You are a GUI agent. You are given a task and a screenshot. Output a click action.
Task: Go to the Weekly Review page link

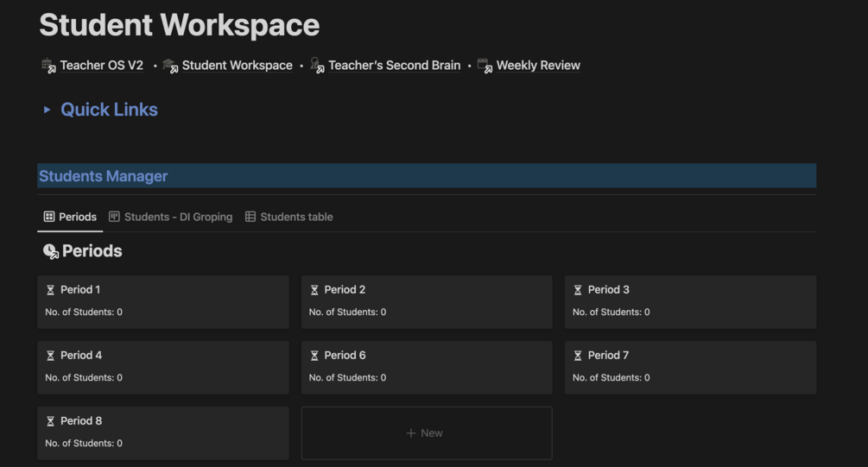(x=537, y=66)
